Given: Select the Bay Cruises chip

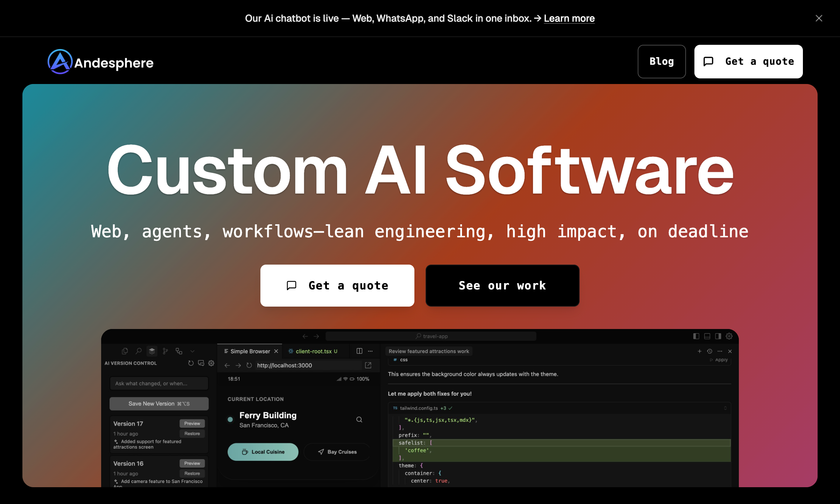Looking at the screenshot, I should point(337,452).
